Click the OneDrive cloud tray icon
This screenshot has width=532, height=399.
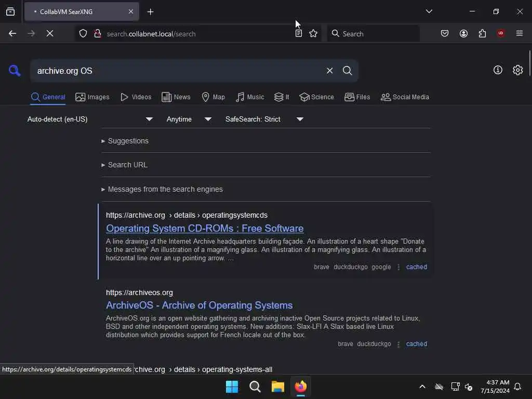439,387
